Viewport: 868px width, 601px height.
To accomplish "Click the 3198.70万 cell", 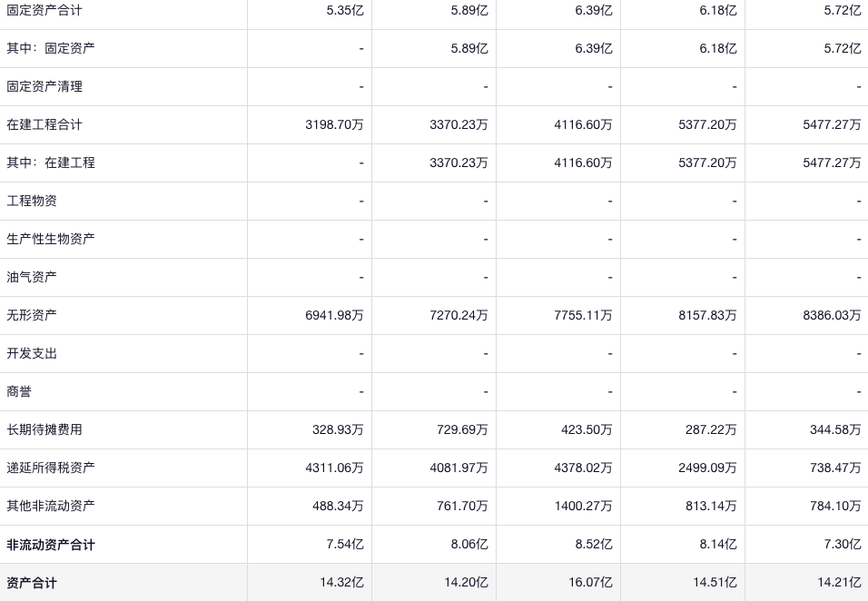I will pos(334,124).
